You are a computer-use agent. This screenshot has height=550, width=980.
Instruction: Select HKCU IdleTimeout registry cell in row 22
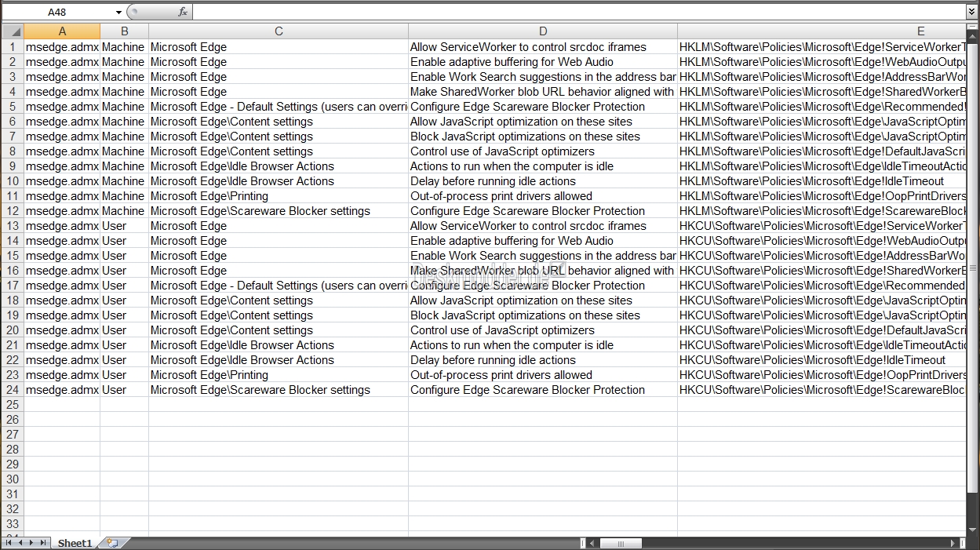point(822,360)
